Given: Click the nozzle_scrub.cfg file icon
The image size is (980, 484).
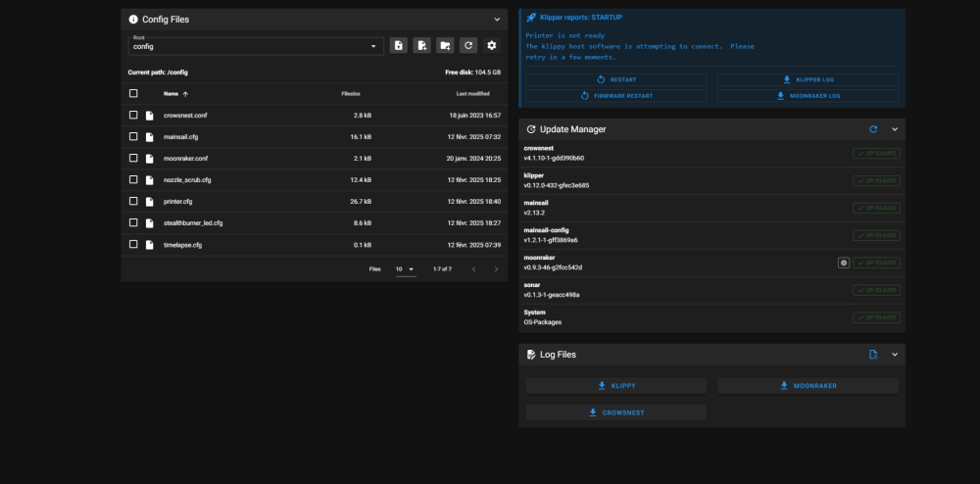Looking at the screenshot, I should (149, 180).
